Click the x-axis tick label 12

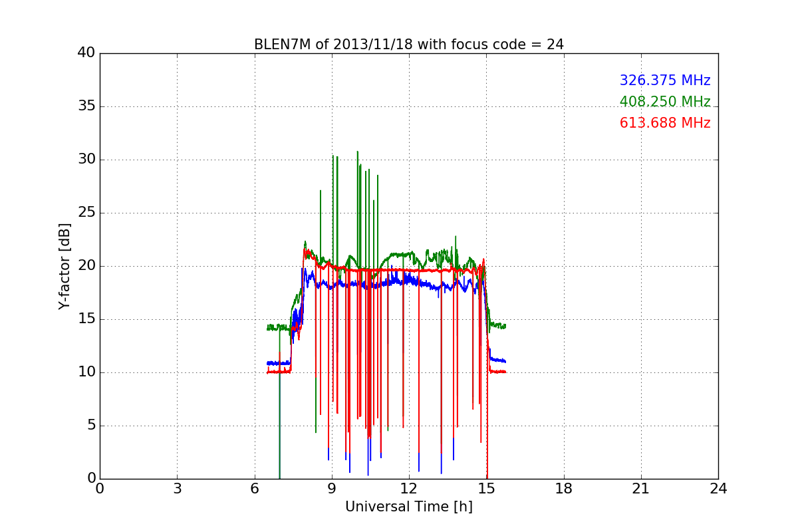pos(409,489)
